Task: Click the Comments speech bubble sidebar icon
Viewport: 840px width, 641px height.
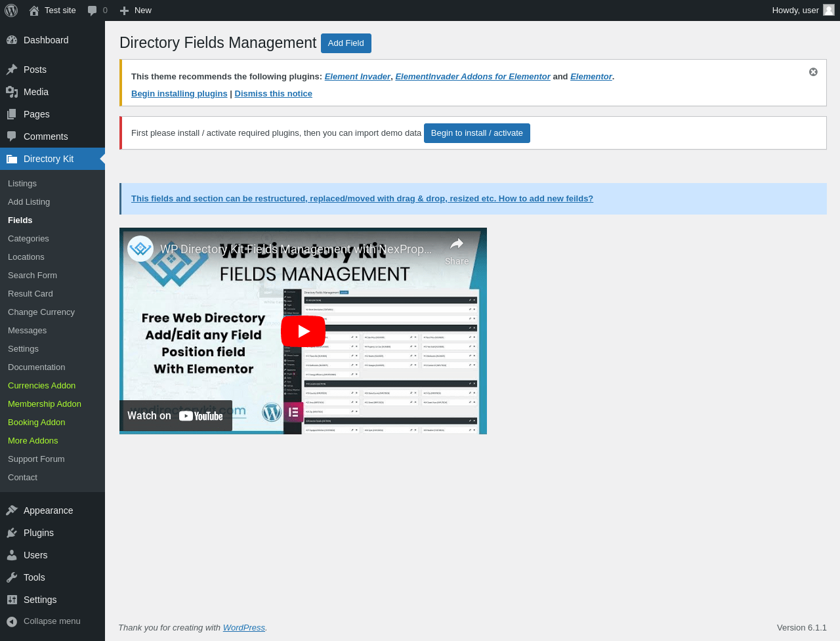Action: (x=12, y=136)
